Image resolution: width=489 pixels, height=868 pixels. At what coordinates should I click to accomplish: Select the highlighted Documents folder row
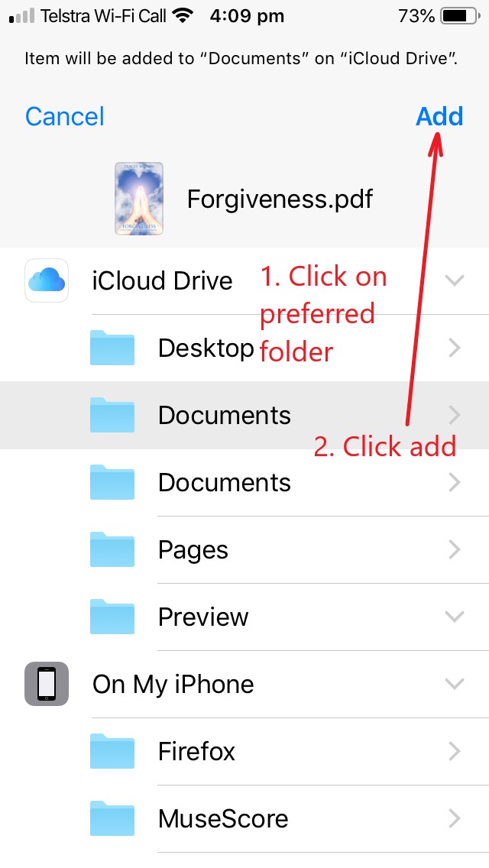pos(244,415)
